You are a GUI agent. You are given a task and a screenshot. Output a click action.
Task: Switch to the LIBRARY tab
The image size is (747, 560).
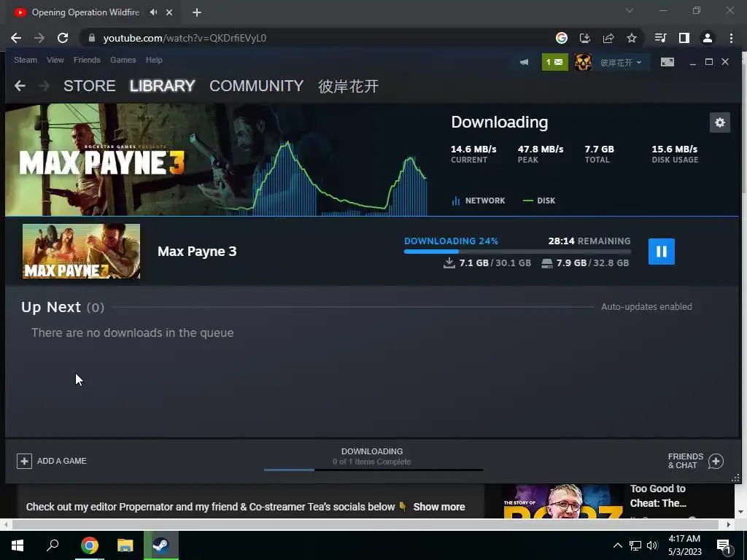click(163, 86)
